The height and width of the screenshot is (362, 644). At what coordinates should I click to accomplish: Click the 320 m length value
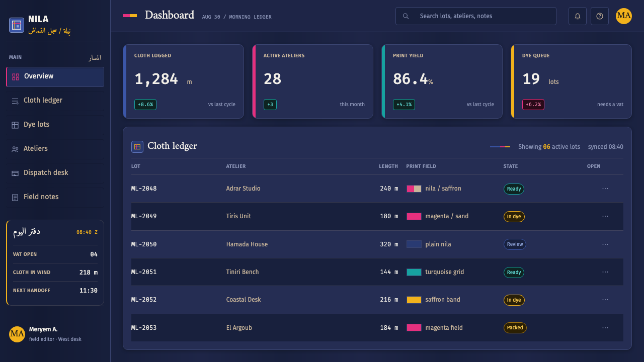389,244
